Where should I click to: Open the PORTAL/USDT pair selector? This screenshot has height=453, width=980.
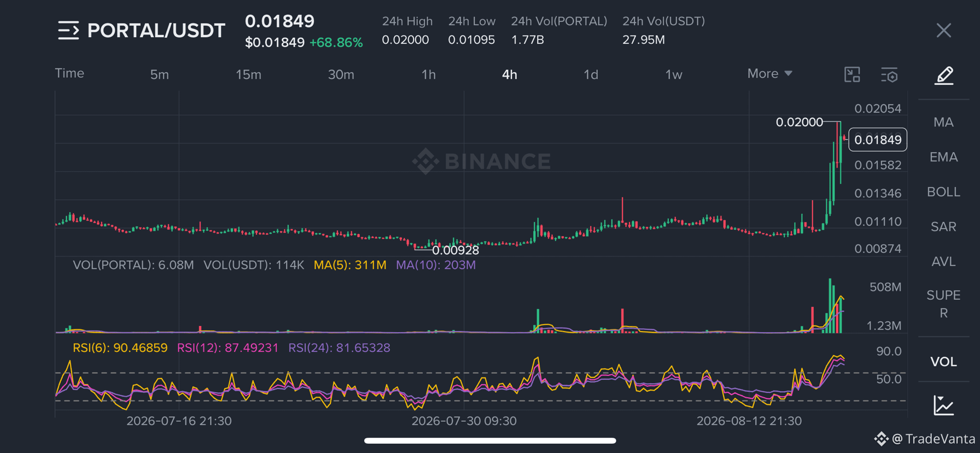[x=156, y=31]
